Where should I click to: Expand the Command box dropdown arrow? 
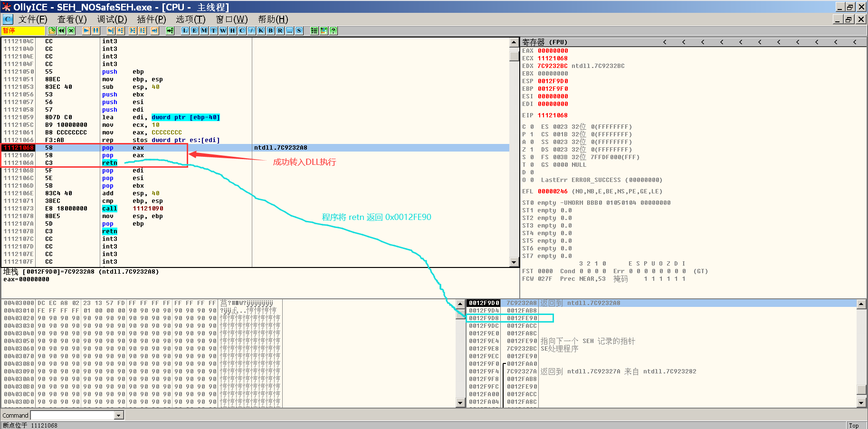click(119, 415)
